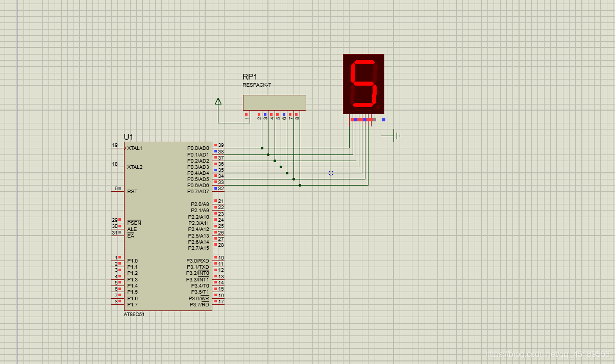
Task: Click the AT89C51 part name text
Action: click(x=134, y=315)
